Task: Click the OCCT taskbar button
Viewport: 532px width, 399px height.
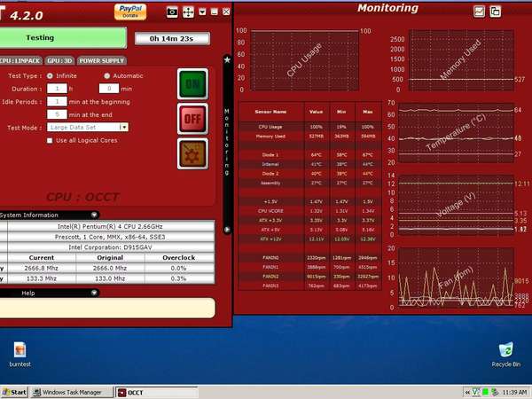Action: (x=156, y=393)
